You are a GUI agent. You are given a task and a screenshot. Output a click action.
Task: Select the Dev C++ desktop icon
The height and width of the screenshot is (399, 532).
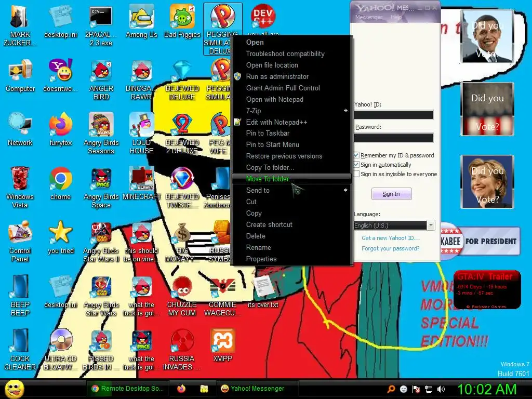pyautogui.click(x=263, y=16)
